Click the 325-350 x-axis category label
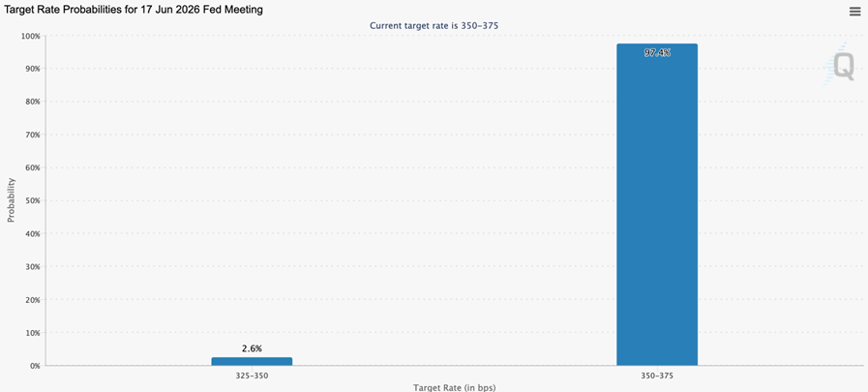The width and height of the screenshot is (868, 392). point(252,376)
